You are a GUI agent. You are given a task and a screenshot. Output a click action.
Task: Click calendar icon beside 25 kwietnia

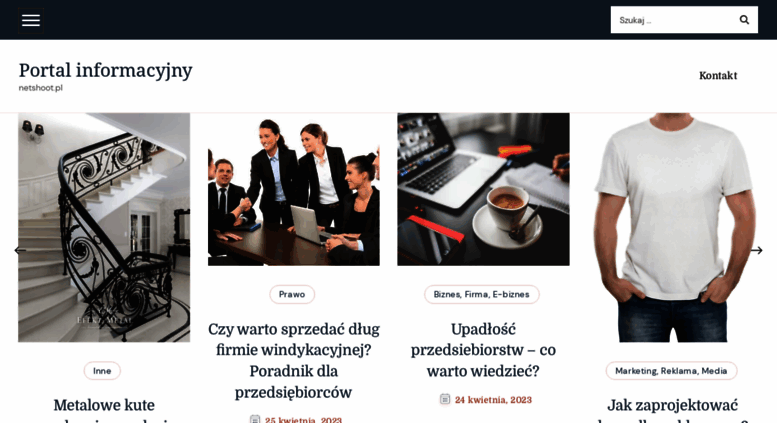[x=255, y=419]
